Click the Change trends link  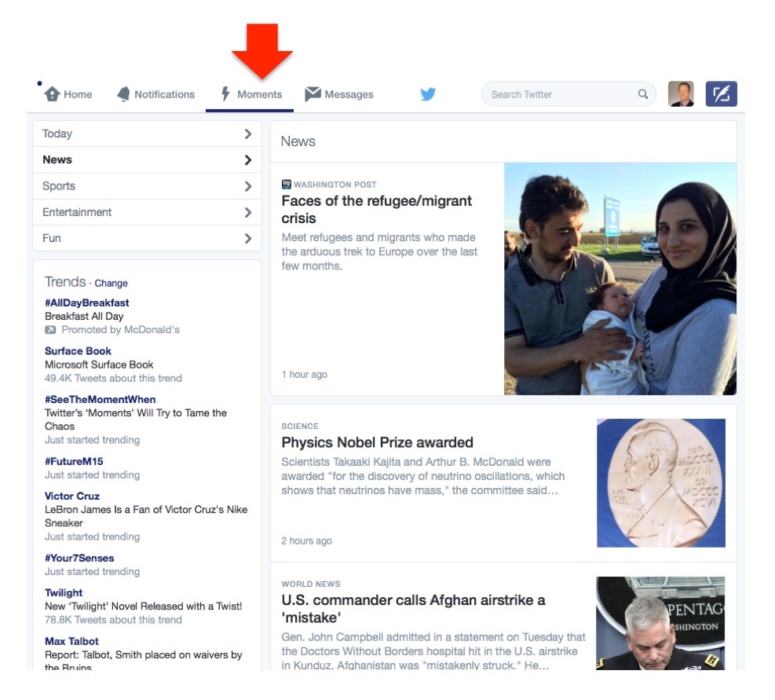point(111,284)
